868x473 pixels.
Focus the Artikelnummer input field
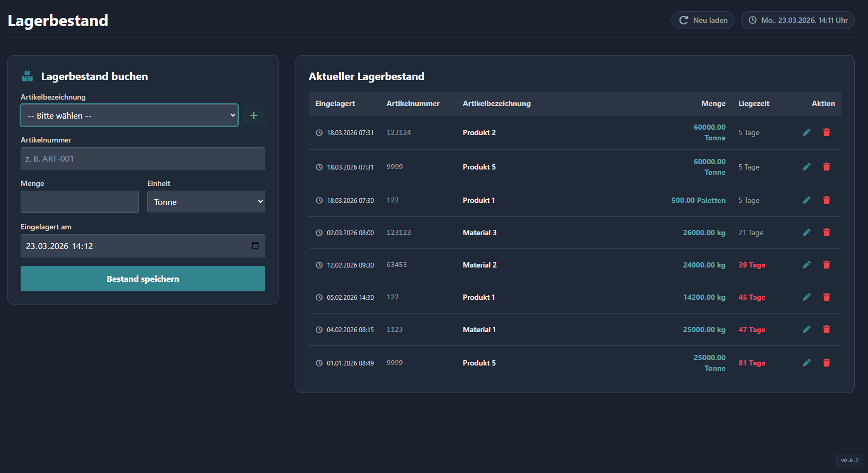[143, 158]
